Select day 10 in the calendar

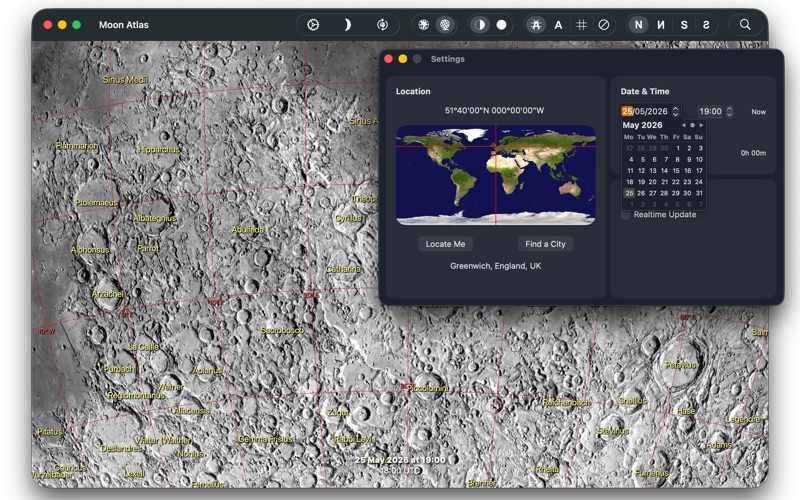pyautogui.click(x=699, y=160)
